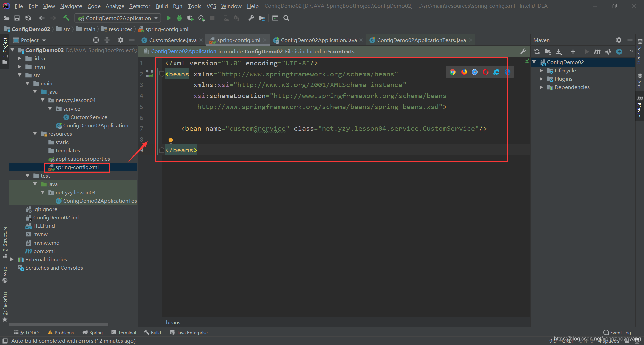Image resolution: width=644 pixels, height=345 pixels.
Task: Open Search Everywhere magnifier icon
Action: pyautogui.click(x=286, y=18)
